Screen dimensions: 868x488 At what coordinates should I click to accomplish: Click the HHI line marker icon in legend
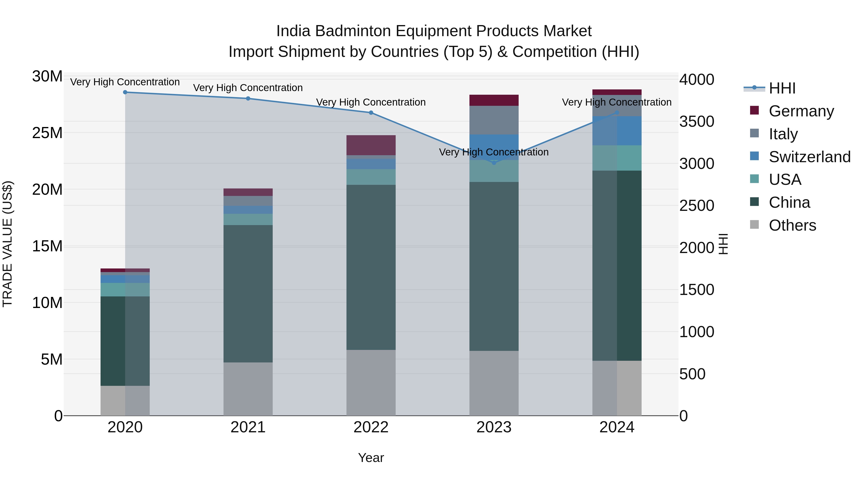[754, 88]
